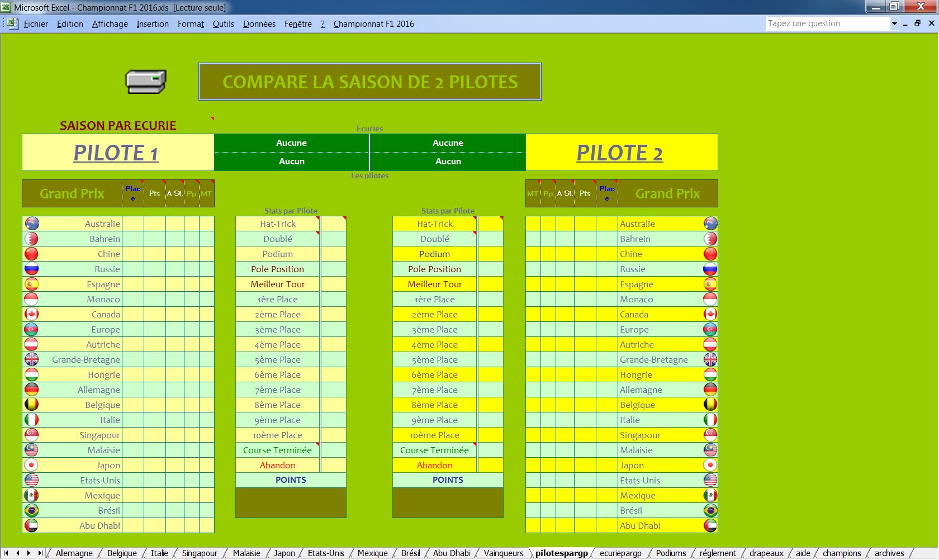The image size is (939, 560).
Task: Switch to the Allemagne sheet tab
Action: (74, 553)
